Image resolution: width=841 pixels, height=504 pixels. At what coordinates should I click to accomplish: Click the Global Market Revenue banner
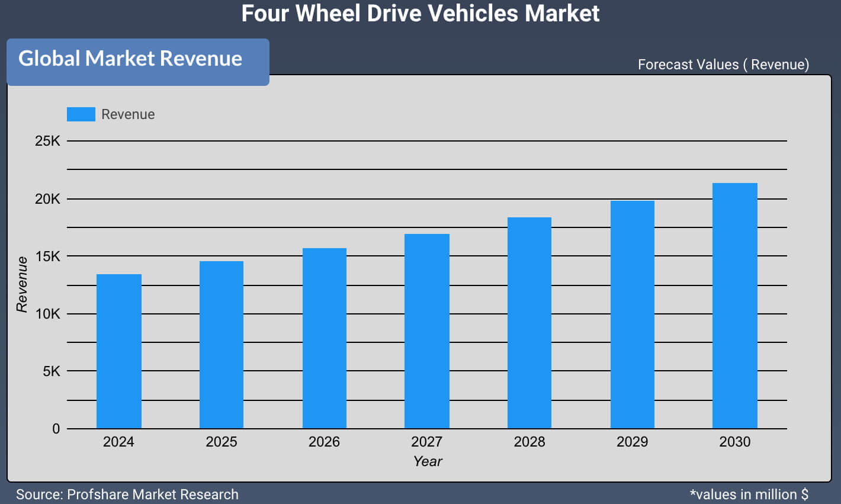point(138,62)
